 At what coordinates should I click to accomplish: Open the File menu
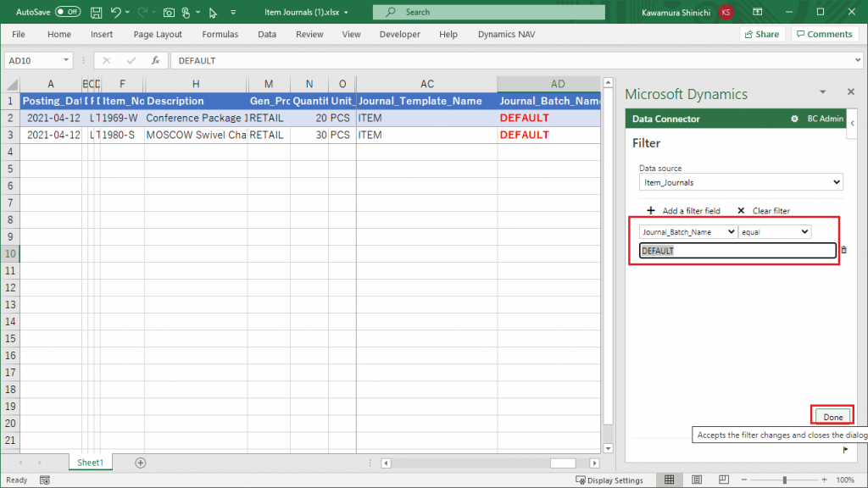click(19, 34)
